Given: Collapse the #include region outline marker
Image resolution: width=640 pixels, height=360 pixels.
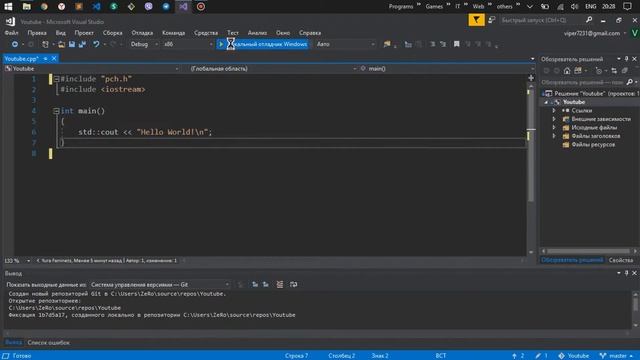Looking at the screenshot, I should click(56, 79).
